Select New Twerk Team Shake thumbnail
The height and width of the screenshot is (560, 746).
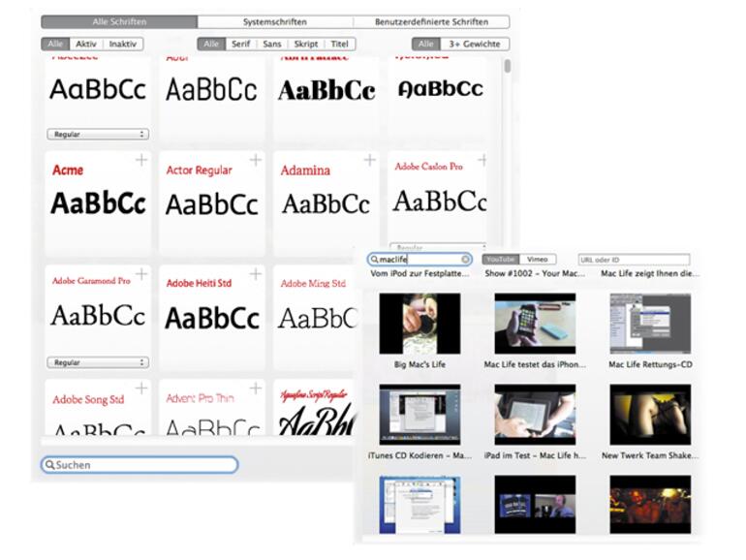[x=650, y=415]
